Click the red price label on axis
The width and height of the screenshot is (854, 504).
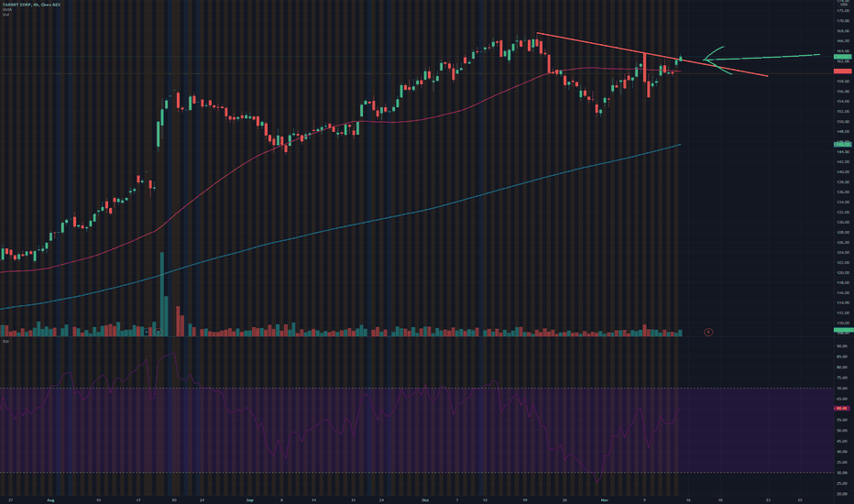point(843,71)
